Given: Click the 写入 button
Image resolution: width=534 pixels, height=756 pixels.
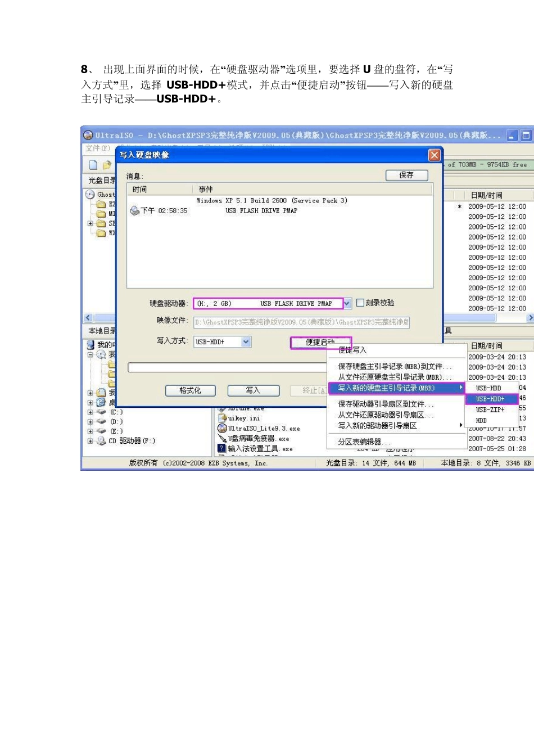Looking at the screenshot, I should point(254,390).
